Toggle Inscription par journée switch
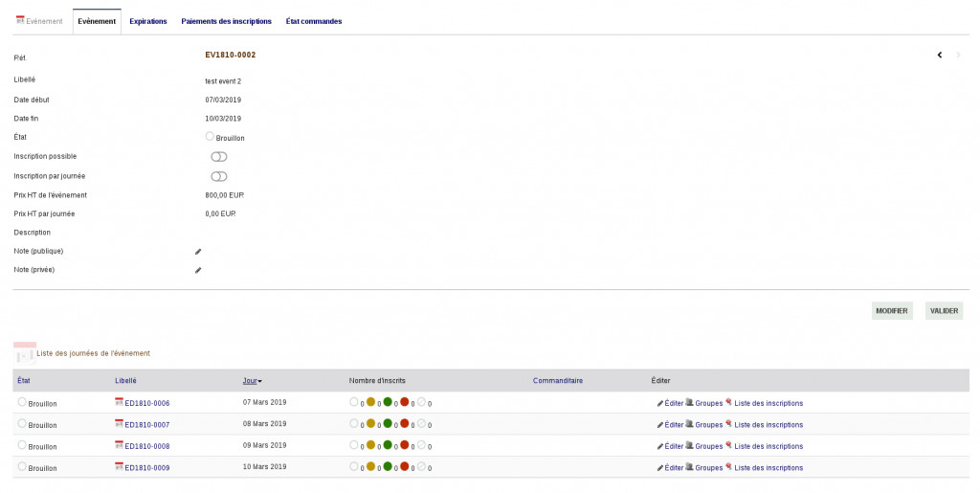Screen dimensions: 980x493 point(219,176)
